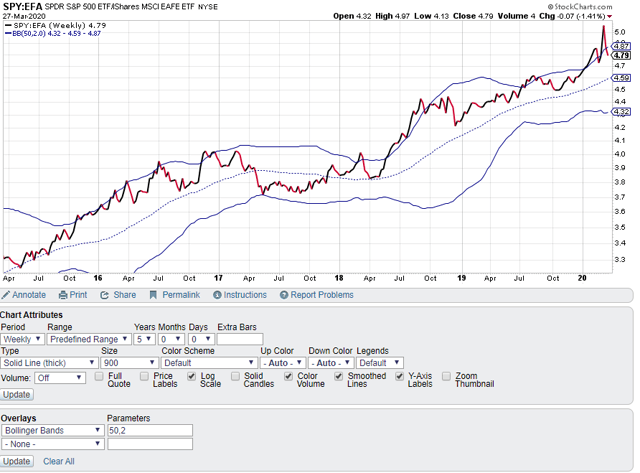The height and width of the screenshot is (473, 640).
Task: Open the Report Problems link
Action: click(322, 295)
